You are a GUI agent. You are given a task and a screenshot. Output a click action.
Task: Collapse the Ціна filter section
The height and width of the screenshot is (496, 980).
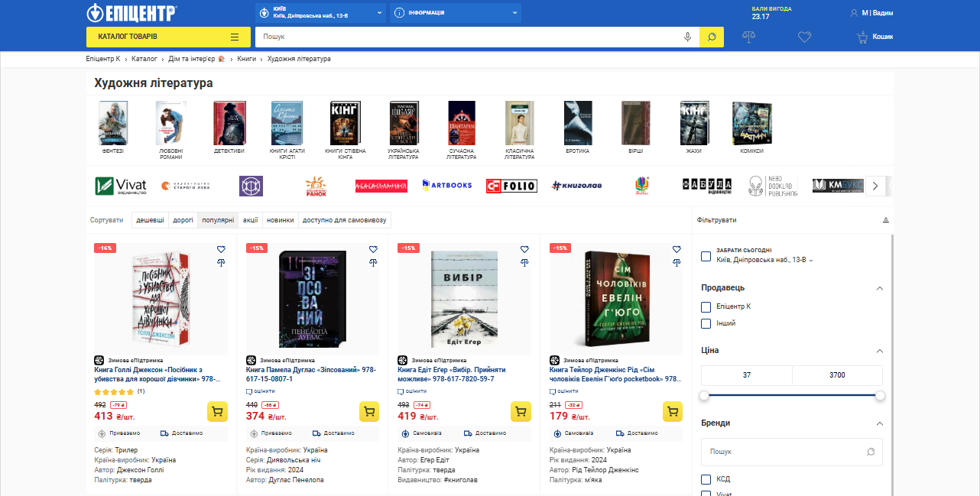(879, 351)
